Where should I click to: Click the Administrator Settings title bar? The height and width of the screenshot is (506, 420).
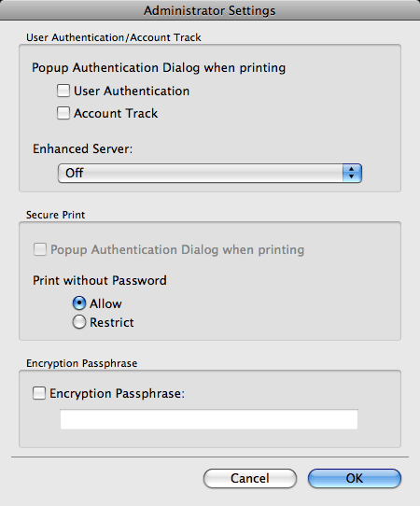point(210,10)
